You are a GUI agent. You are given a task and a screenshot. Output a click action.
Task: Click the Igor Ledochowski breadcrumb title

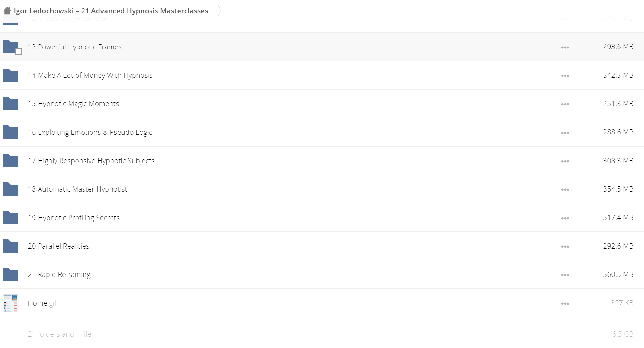coord(111,11)
